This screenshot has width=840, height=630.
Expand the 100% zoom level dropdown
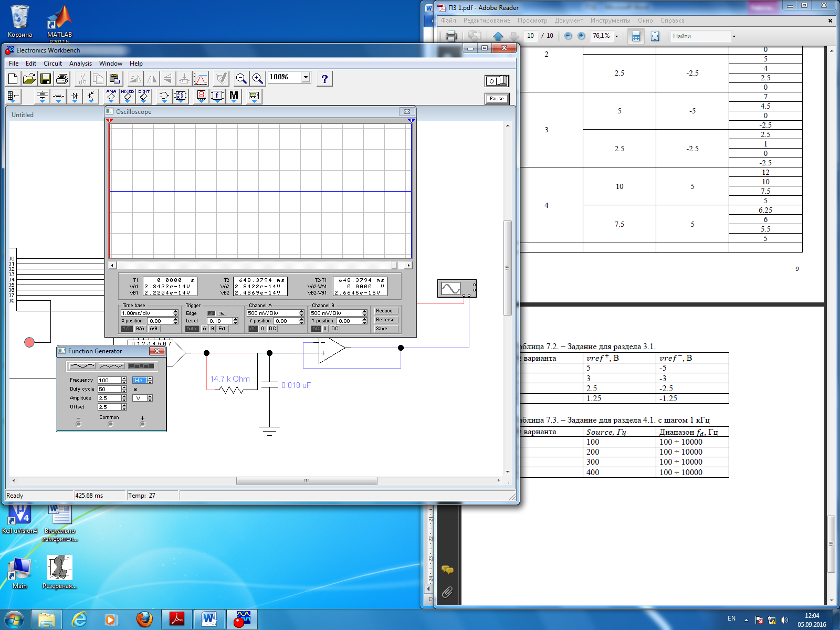tap(306, 77)
